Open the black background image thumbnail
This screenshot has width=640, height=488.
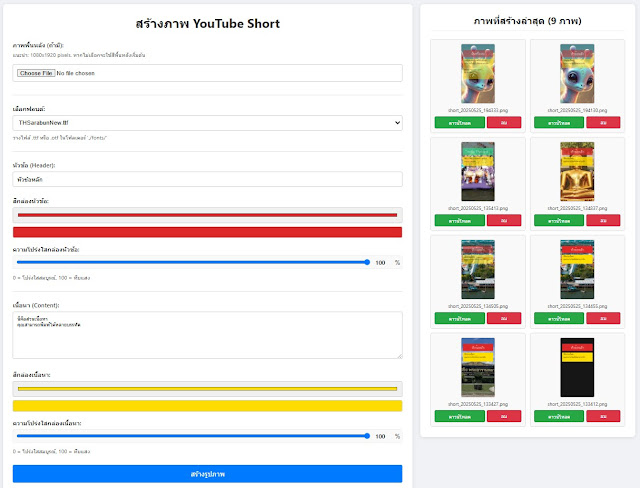coord(577,367)
